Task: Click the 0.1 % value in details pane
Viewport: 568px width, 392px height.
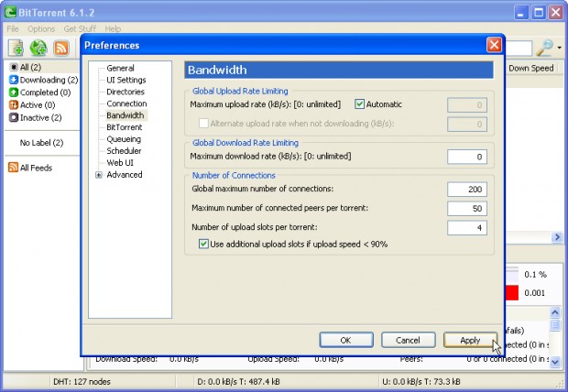Action: click(x=535, y=275)
